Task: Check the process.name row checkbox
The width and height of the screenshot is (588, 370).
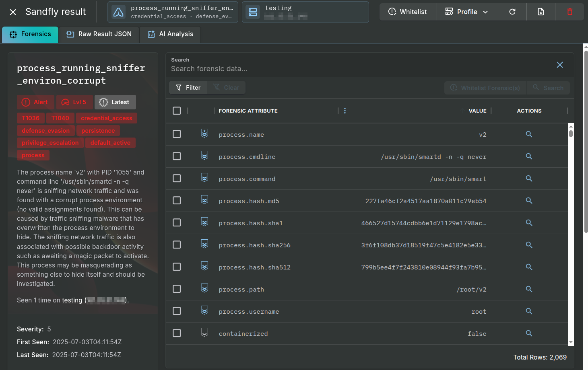Action: tap(177, 134)
